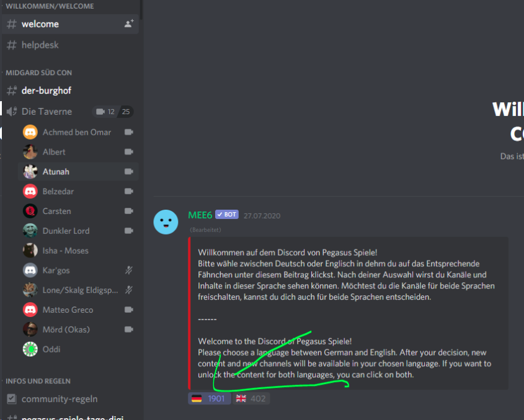This screenshot has height=420, width=524.
Task: Click the muted microphone icon beside Kar'gos
Action: point(129,270)
